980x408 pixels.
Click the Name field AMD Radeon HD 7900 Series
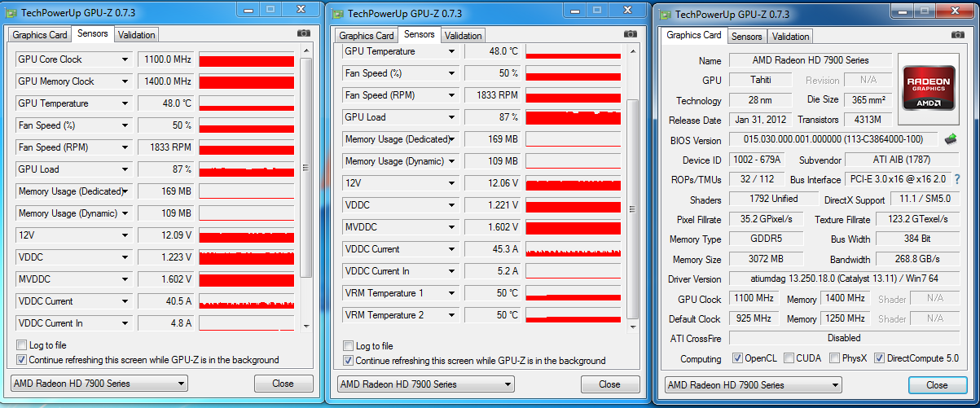[809, 60]
